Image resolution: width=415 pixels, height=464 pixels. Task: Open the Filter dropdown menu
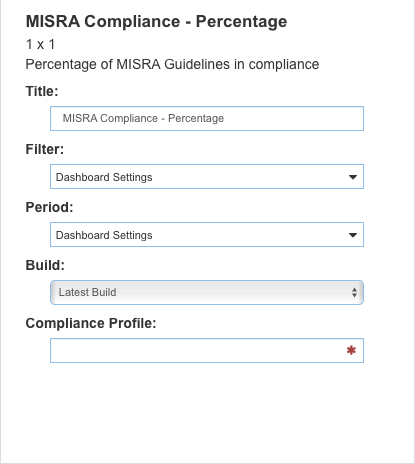click(x=207, y=176)
